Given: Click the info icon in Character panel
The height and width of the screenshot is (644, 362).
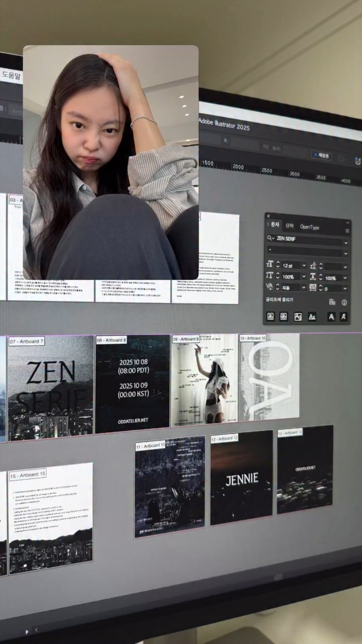Looking at the screenshot, I should click(x=344, y=302).
